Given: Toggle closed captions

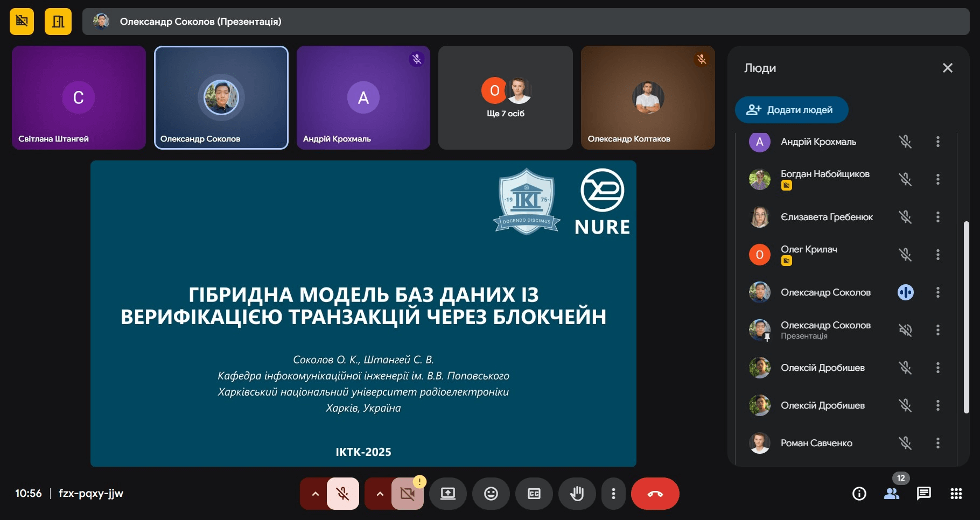Looking at the screenshot, I should click(534, 494).
